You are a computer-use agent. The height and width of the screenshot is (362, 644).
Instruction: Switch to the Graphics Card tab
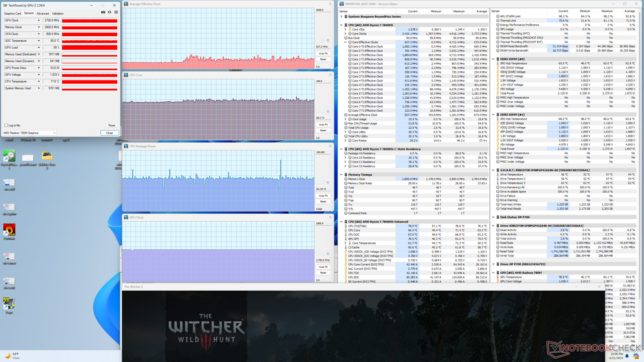[x=12, y=13]
